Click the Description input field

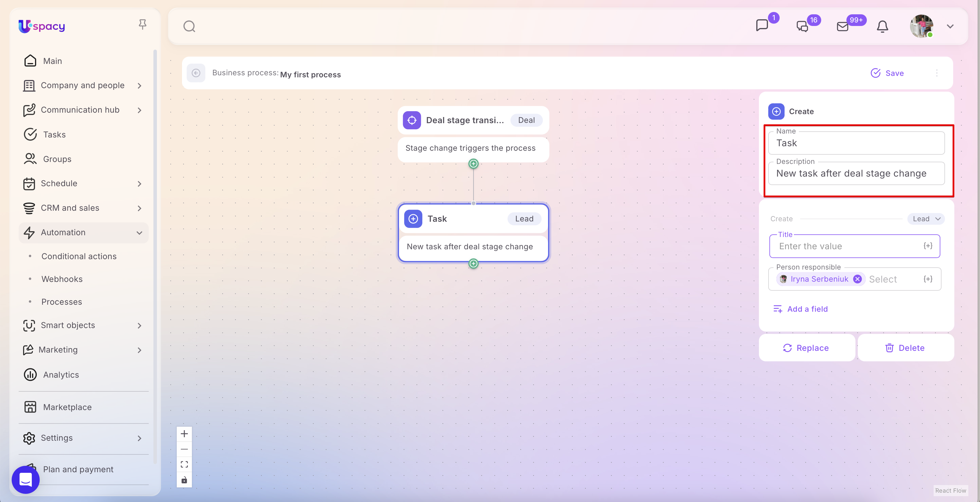[856, 174]
